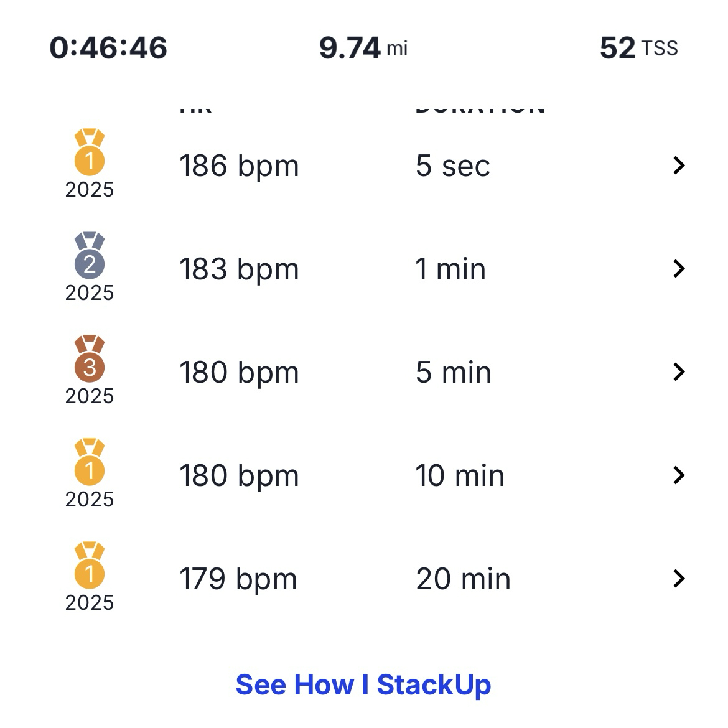Open the 5 sec row chevron arrow
Viewport: 728px width, 728px height.
[679, 166]
